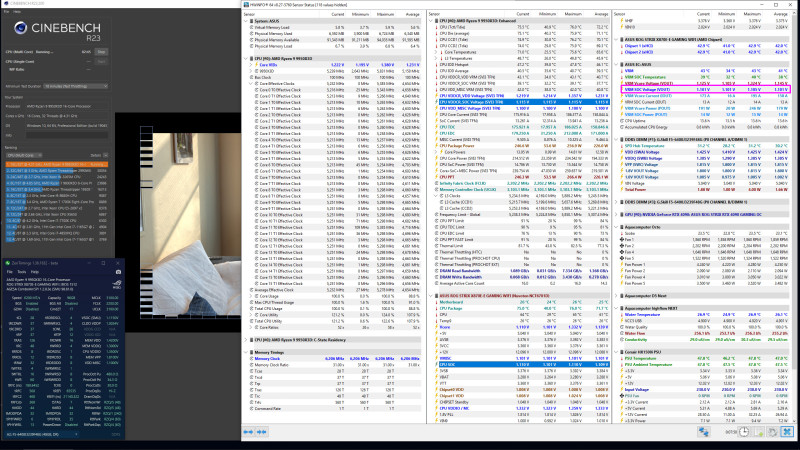Expand Core Temperatures in the second panel
800x450 pixels.
[x=436, y=52]
